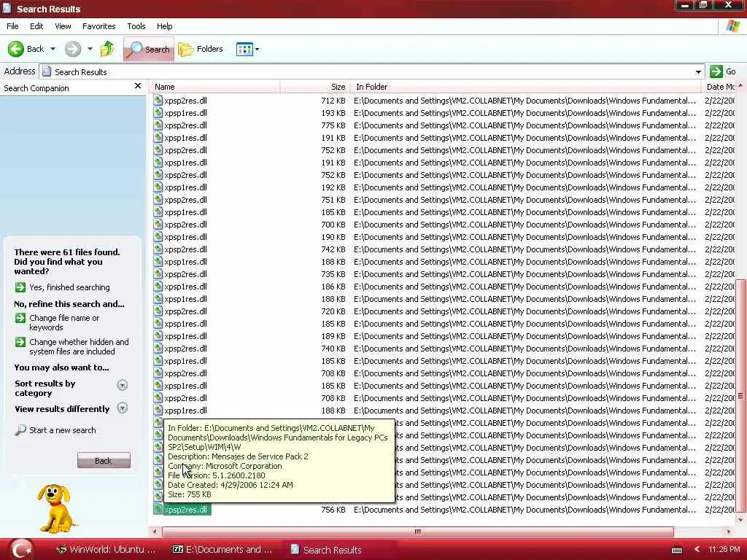The image size is (747, 560).
Task: Sort results by Name column header
Action: click(x=214, y=87)
